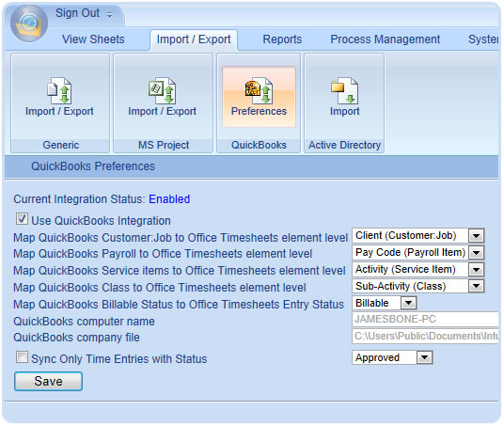The width and height of the screenshot is (504, 426).
Task: Open the Active Directory Import icon
Action: (x=344, y=97)
